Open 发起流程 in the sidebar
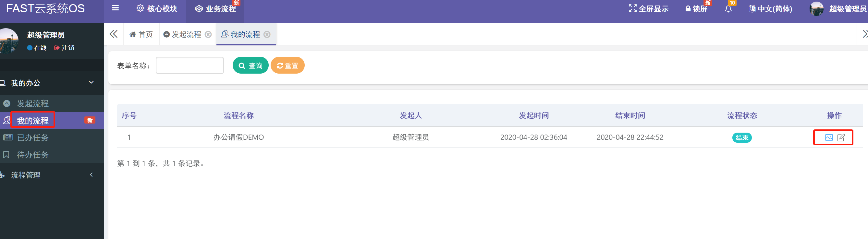868x239 pixels. click(x=33, y=103)
